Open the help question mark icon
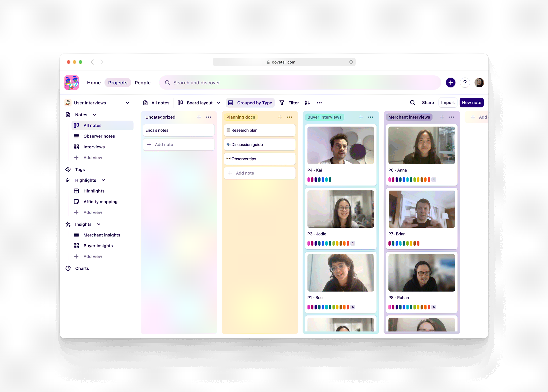The image size is (548, 392). click(x=465, y=83)
